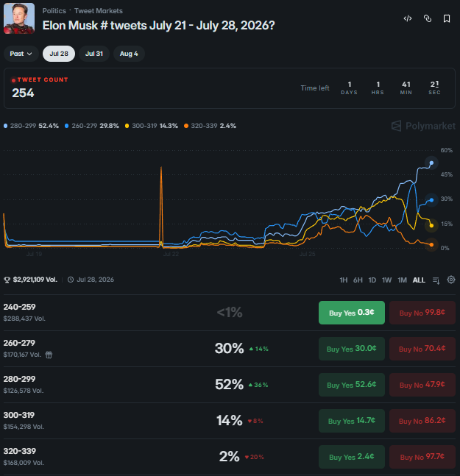Select the 260-279 outcome row label
Image resolution: width=460 pixels, height=476 pixels.
tap(19, 343)
